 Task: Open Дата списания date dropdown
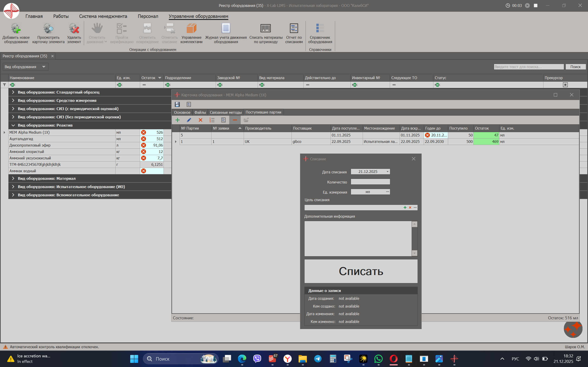pos(387,172)
